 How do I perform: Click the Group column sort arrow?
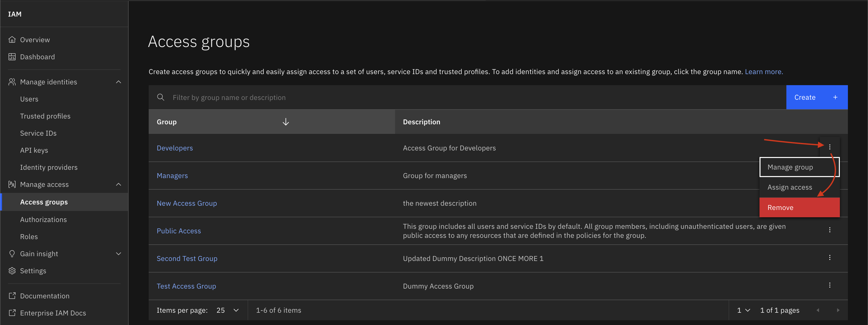[286, 122]
